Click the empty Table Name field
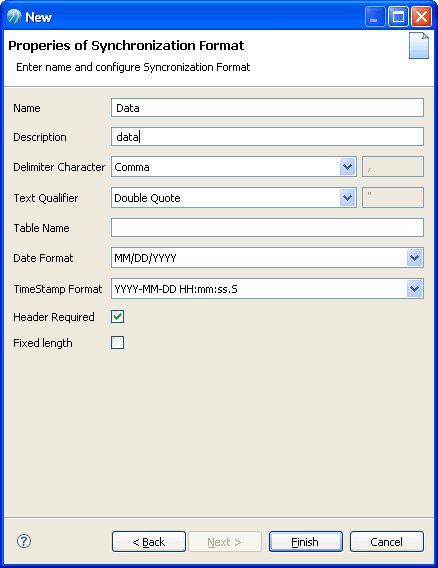This screenshot has width=438, height=568. [x=267, y=227]
